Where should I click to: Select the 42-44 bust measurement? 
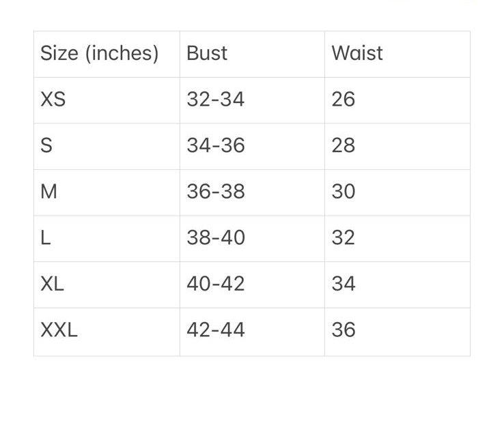215,330
